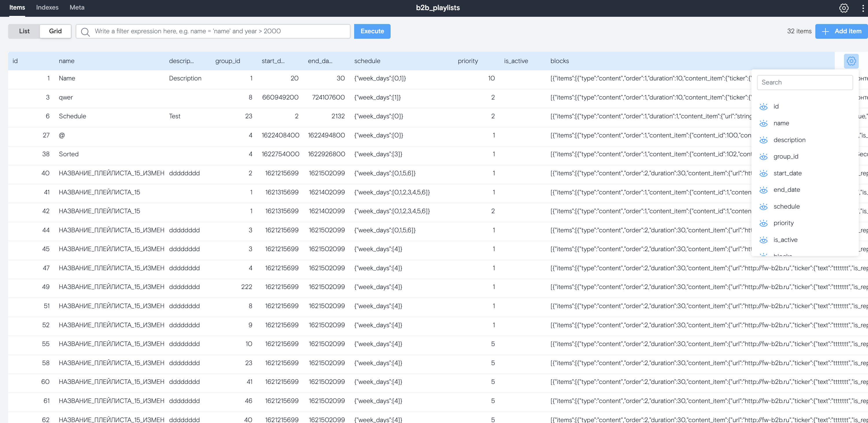Viewport: 868px width, 423px height.
Task: Switch to List view
Action: coord(24,31)
